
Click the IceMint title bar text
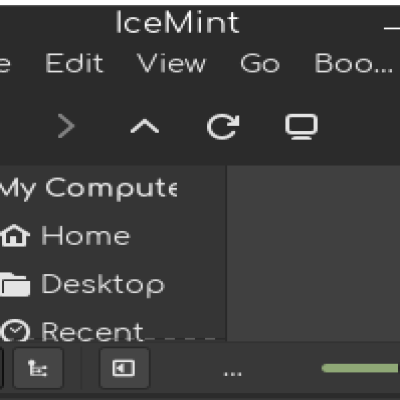[177, 22]
